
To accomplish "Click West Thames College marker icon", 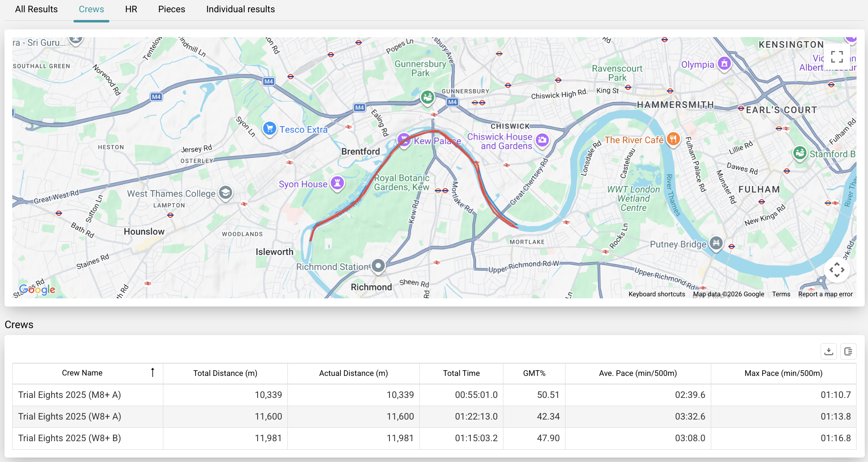I will pos(225,193).
